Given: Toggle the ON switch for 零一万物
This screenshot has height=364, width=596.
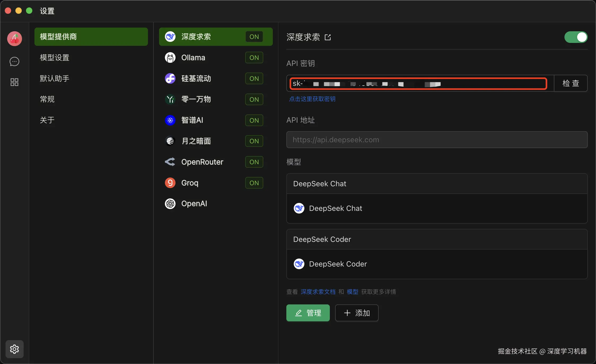Looking at the screenshot, I should pyautogui.click(x=253, y=99).
